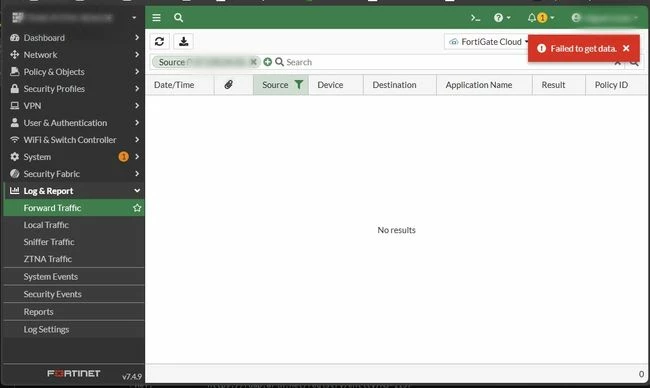Sort by Device column header
This screenshot has height=388, width=650.
click(x=336, y=85)
